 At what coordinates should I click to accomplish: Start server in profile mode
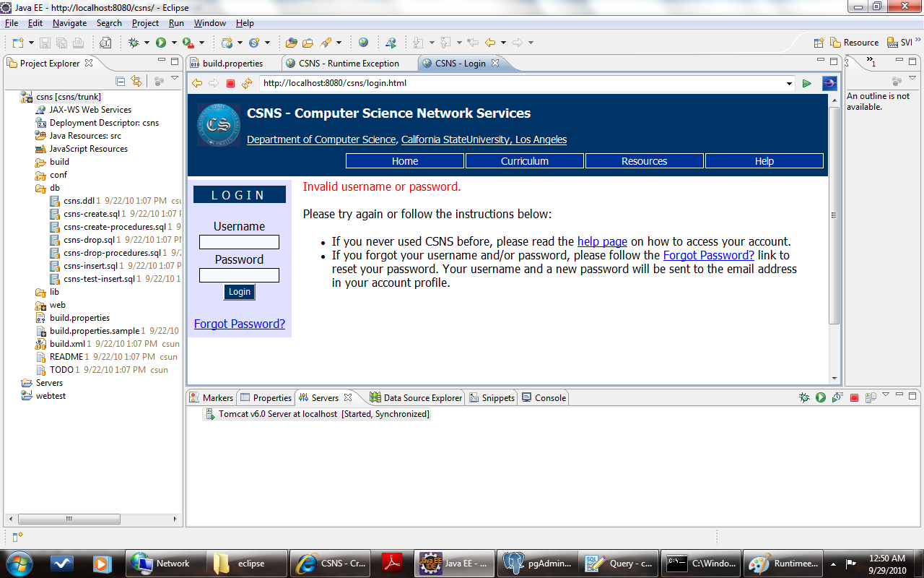point(837,397)
